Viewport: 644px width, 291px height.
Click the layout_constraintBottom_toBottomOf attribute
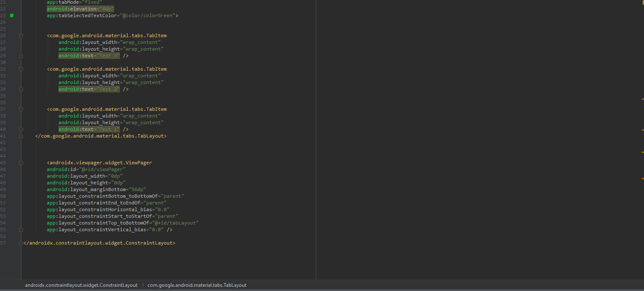click(x=102, y=196)
